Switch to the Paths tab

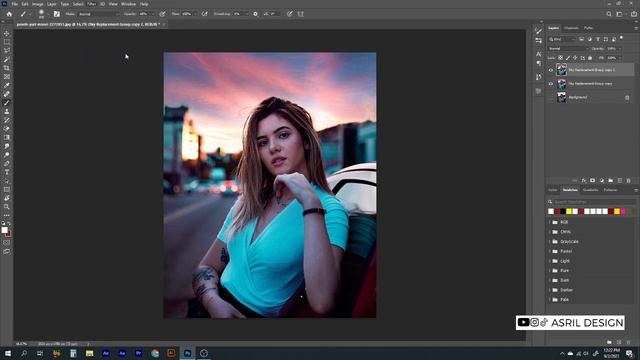tap(588, 28)
